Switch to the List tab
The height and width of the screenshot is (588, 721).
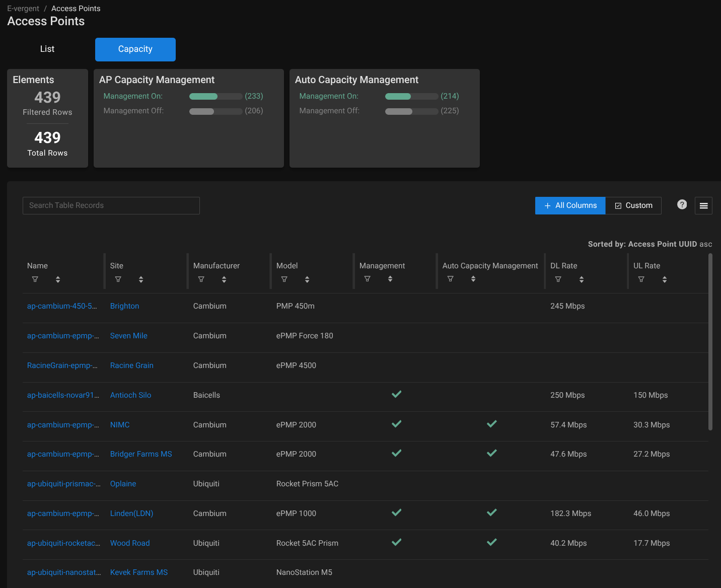coord(47,49)
